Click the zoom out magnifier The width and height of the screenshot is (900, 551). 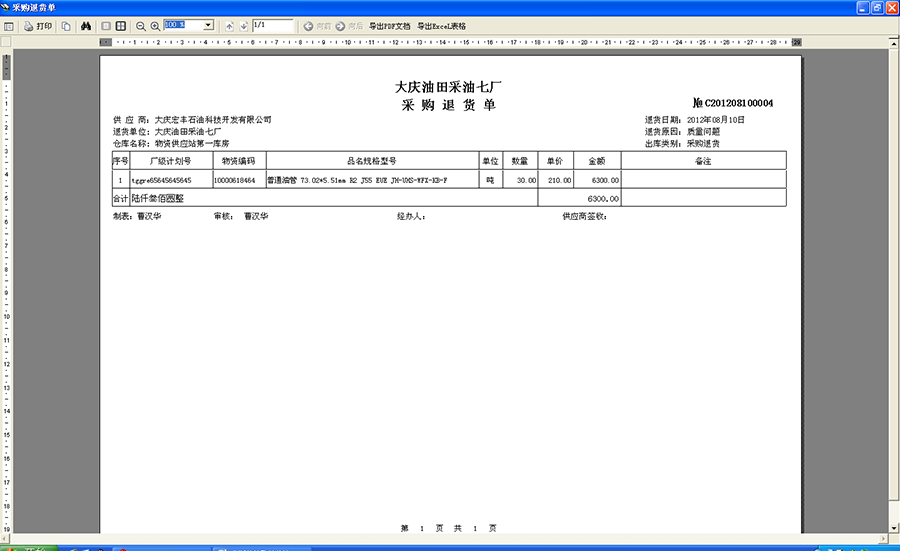point(141,26)
